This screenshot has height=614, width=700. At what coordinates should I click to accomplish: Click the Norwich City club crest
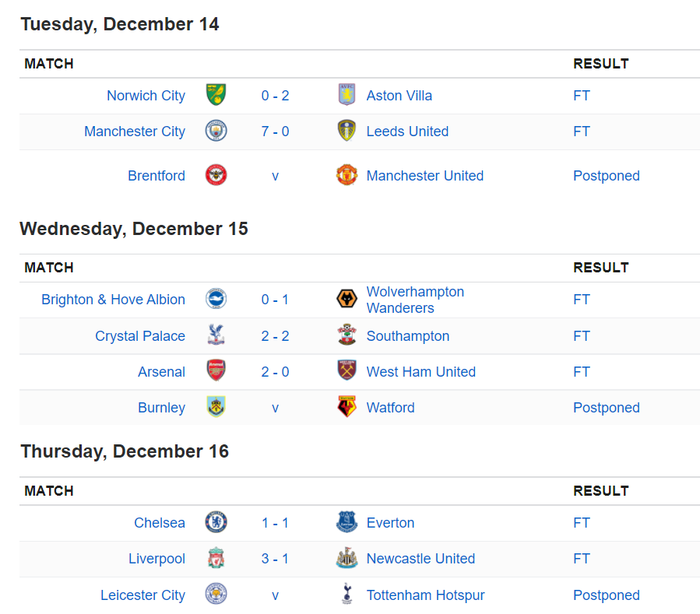coord(216,95)
